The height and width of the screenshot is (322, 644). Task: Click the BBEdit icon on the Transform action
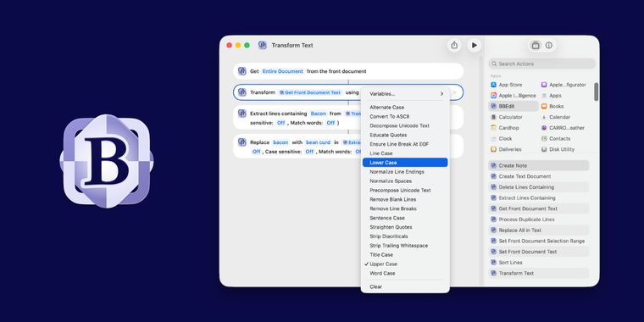tap(241, 92)
